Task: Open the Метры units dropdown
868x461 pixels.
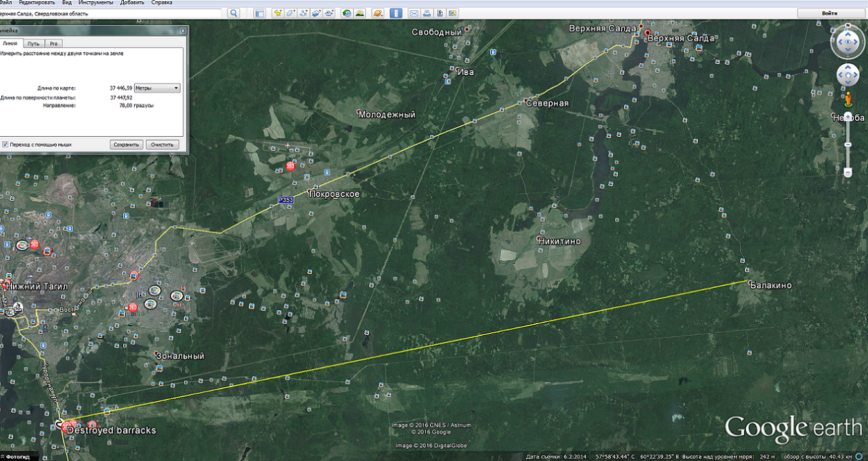Action: pyautogui.click(x=157, y=88)
